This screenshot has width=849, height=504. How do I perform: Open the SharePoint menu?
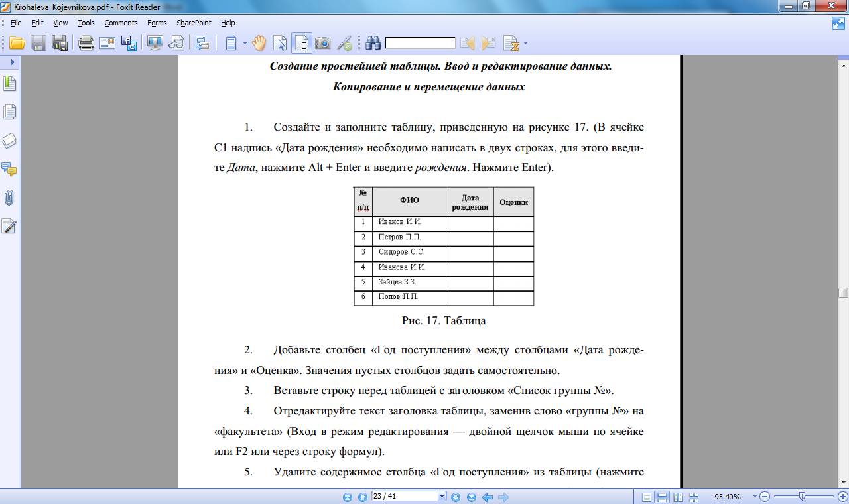[194, 23]
